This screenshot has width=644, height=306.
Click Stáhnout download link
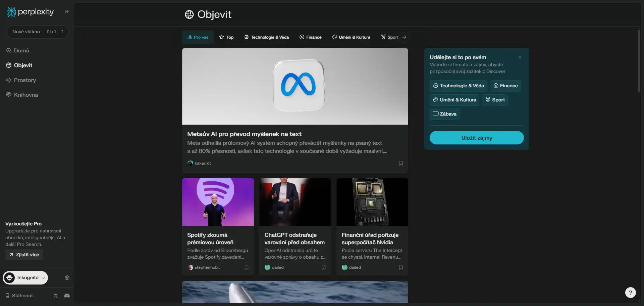click(19, 296)
